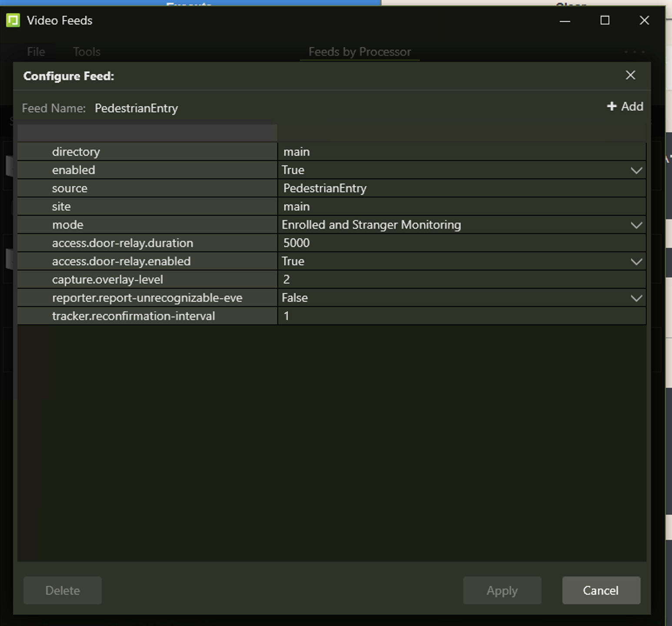The image size is (672, 626).
Task: Switch to Feeds by Processor tab
Action: pos(359,52)
